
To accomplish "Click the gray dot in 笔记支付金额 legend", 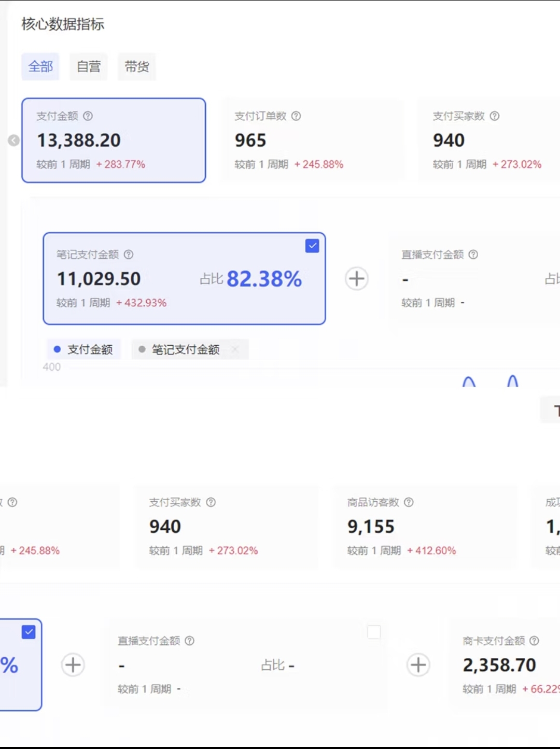I will (x=142, y=349).
